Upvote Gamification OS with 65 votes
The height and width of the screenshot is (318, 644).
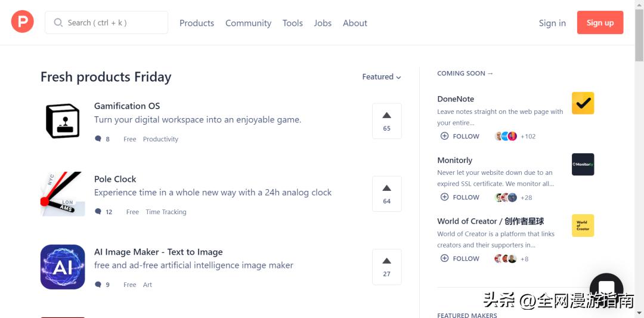(x=386, y=121)
